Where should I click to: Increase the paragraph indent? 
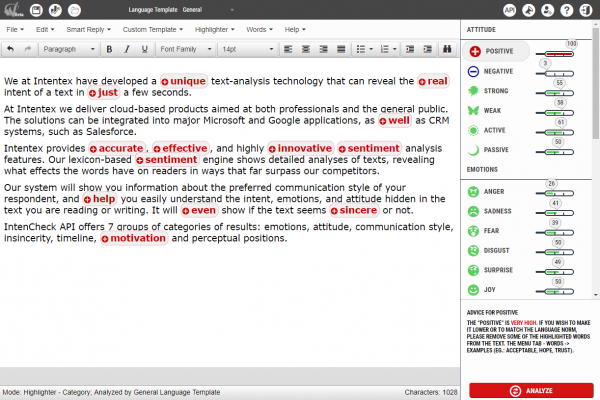pyautogui.click(x=427, y=49)
